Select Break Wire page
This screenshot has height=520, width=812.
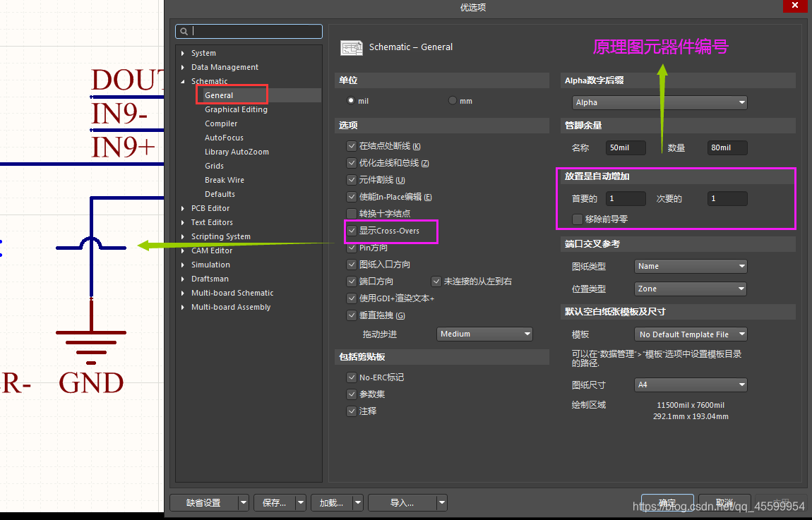(225, 180)
